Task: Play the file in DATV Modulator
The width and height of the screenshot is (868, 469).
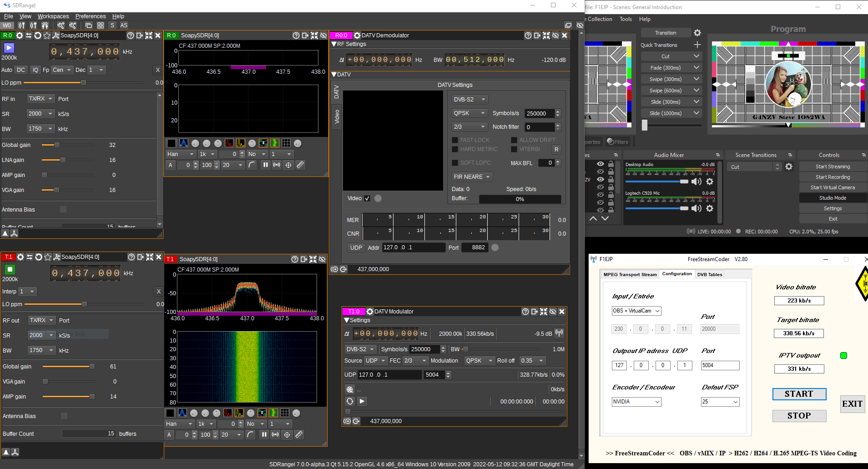Action: coord(362,401)
